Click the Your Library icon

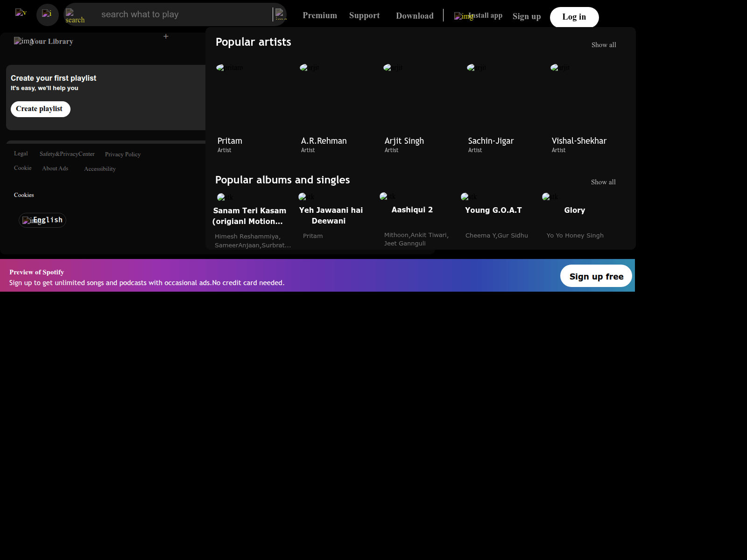point(22,41)
